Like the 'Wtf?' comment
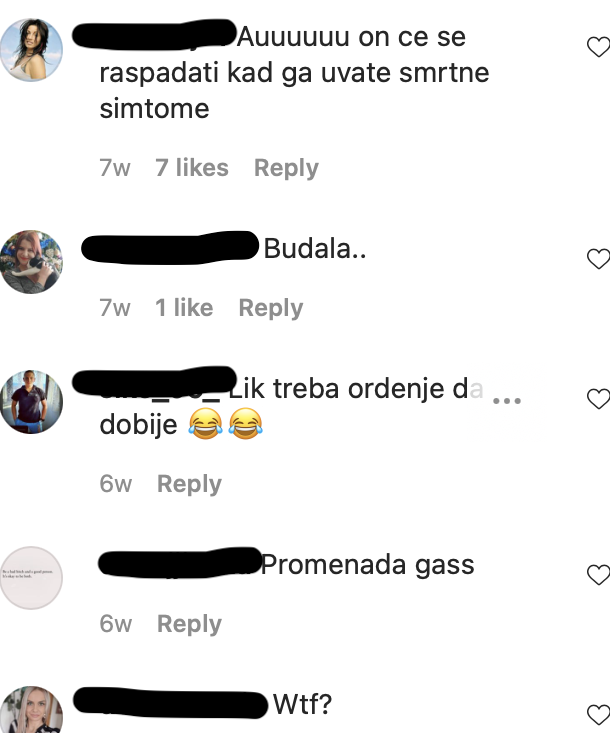Screen dimensions: 610x733 598,714
